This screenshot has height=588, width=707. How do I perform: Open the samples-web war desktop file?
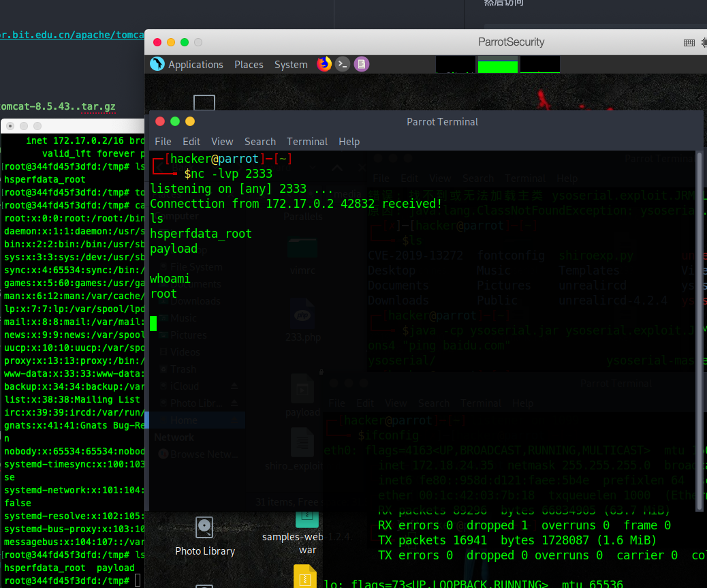pyautogui.click(x=307, y=534)
